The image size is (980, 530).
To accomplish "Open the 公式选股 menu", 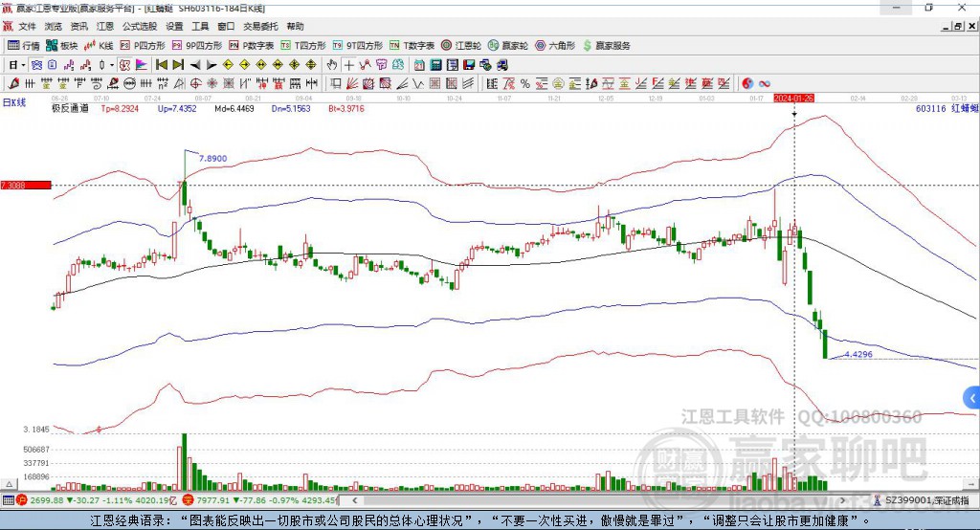I will click(x=140, y=26).
